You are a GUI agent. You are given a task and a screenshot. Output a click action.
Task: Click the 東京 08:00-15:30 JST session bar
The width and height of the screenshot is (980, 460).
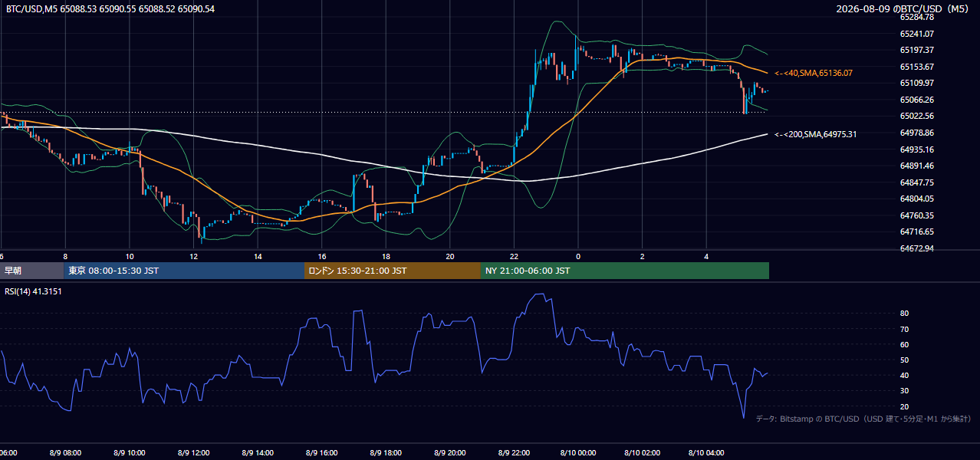183,271
